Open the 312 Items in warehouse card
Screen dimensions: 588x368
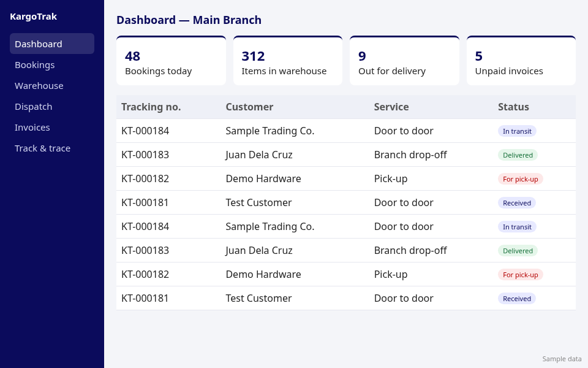(x=288, y=61)
